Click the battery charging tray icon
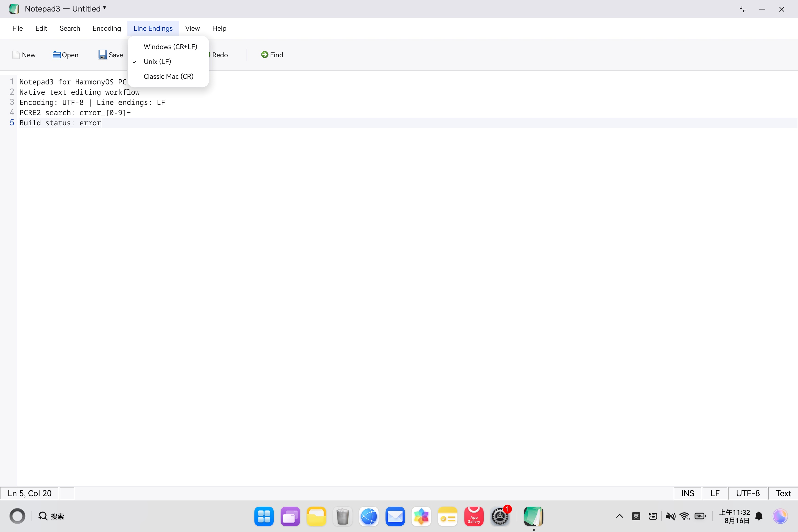Image resolution: width=798 pixels, height=532 pixels. tap(700, 516)
